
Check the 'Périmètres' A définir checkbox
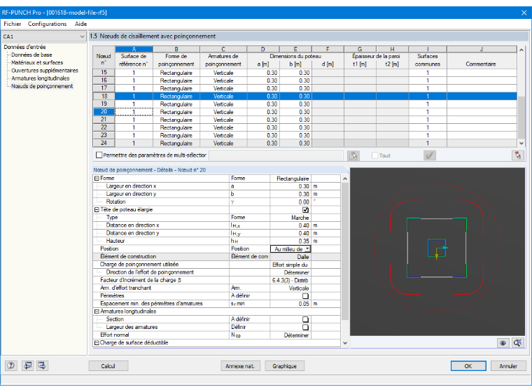(305, 296)
